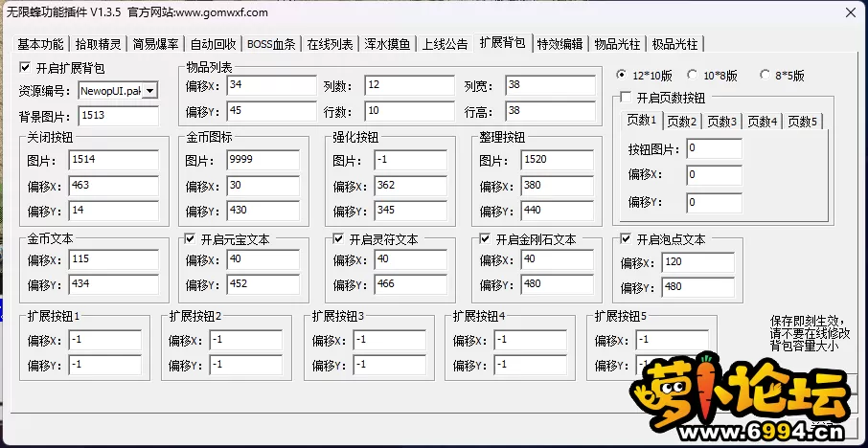Click the 背景图片 field showing 1513
Viewport: 868px width, 448px height.
119,116
